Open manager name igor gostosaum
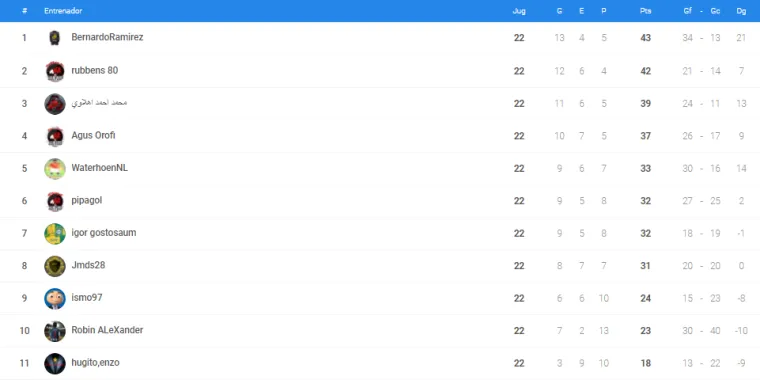Image resolution: width=760 pixels, height=380 pixels. 104,233
